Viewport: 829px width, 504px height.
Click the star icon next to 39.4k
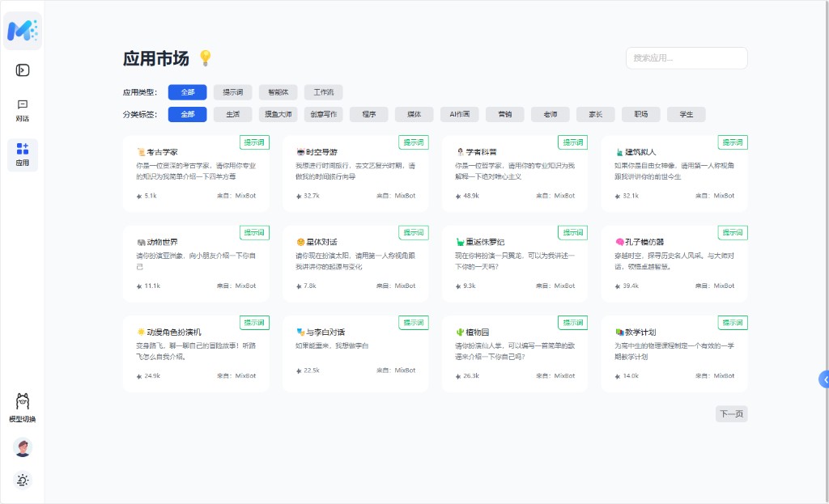(x=618, y=286)
